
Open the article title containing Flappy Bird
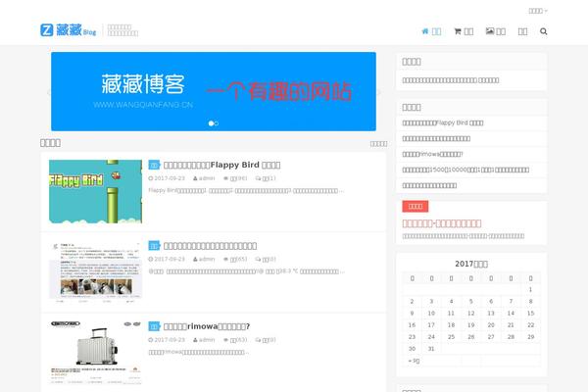(222, 165)
